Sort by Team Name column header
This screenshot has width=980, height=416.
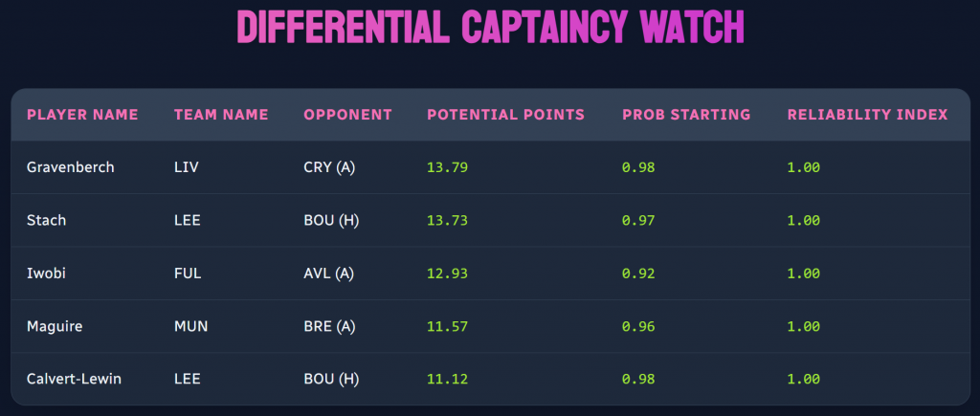pos(221,115)
